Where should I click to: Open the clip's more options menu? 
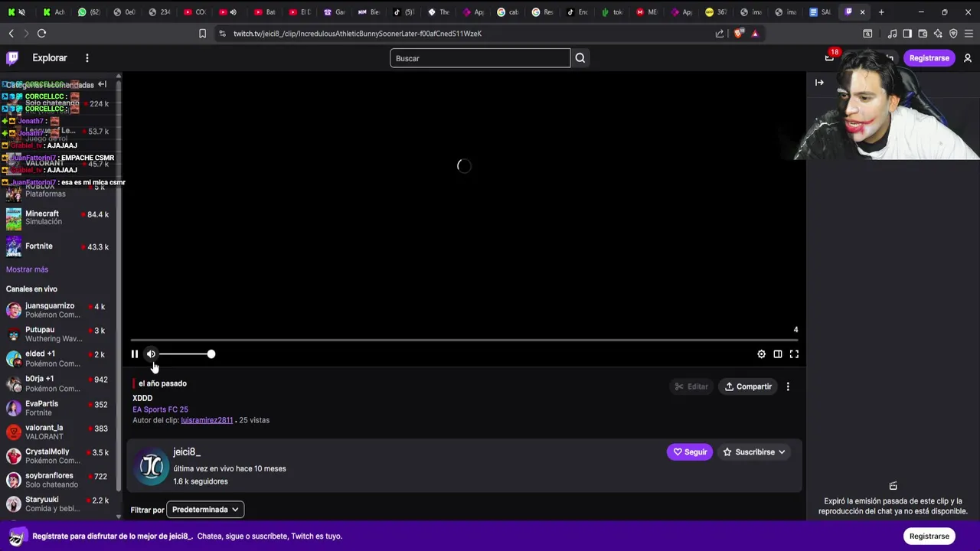pyautogui.click(x=788, y=386)
